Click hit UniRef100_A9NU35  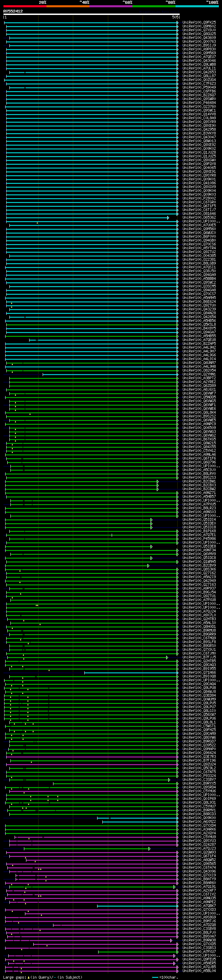(199, 898)
